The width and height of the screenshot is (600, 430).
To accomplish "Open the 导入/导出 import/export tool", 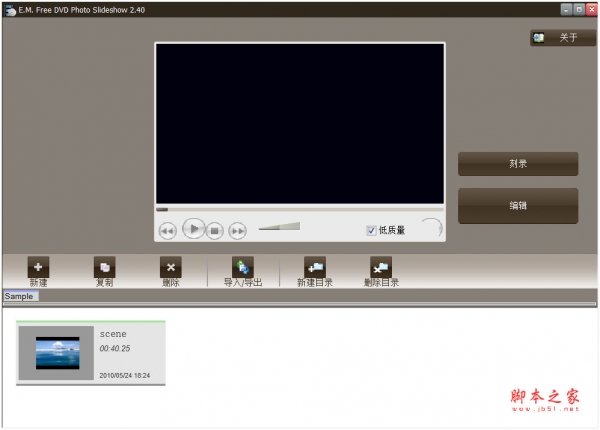I will tap(243, 267).
